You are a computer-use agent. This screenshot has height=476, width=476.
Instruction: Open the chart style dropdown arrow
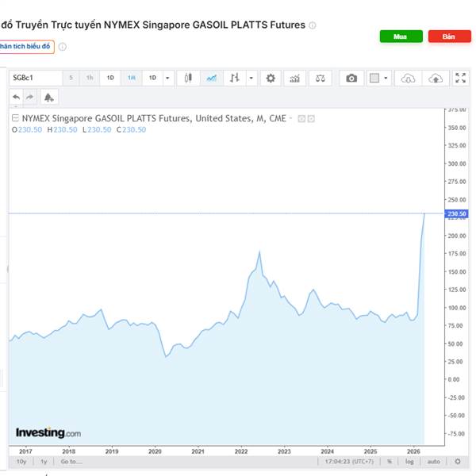pyautogui.click(x=251, y=78)
